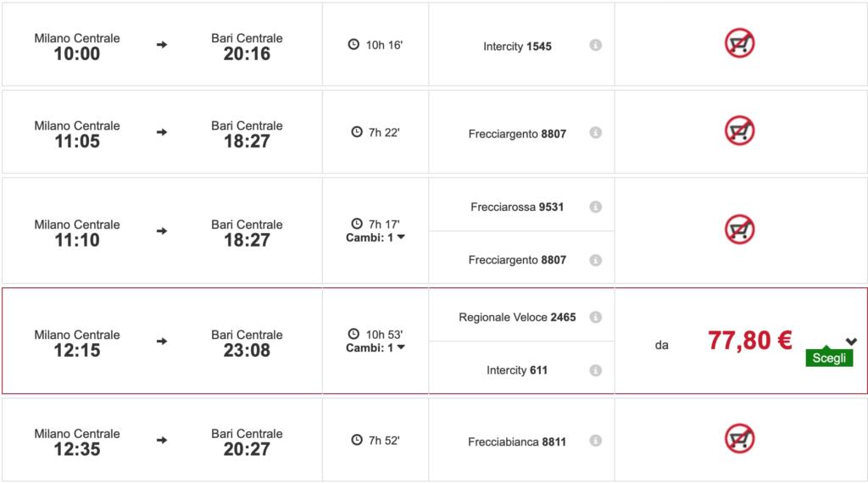Select the Intercity 1545 train label
This screenshot has width=868, height=483.
[517, 47]
